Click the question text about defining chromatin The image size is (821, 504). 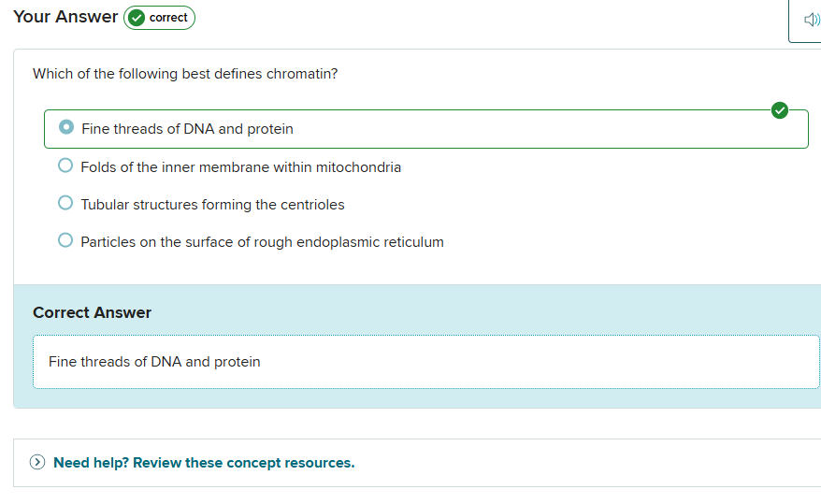coord(185,74)
